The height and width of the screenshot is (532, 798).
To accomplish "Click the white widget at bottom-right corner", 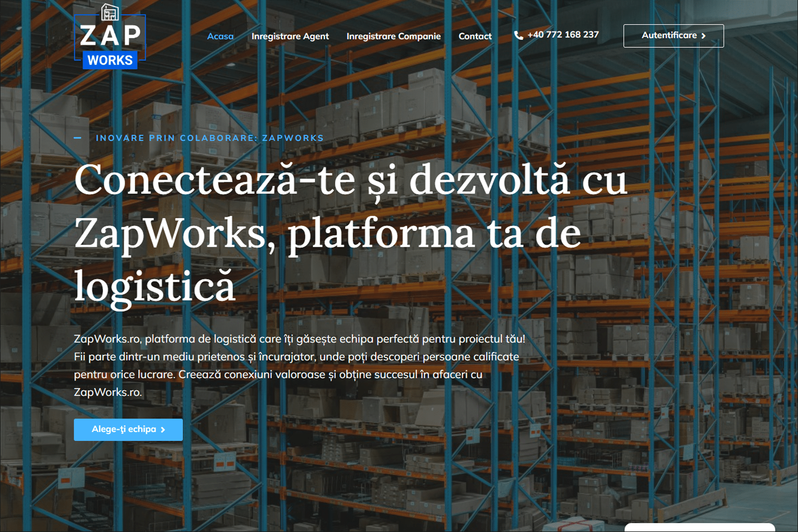I will [x=699, y=528].
